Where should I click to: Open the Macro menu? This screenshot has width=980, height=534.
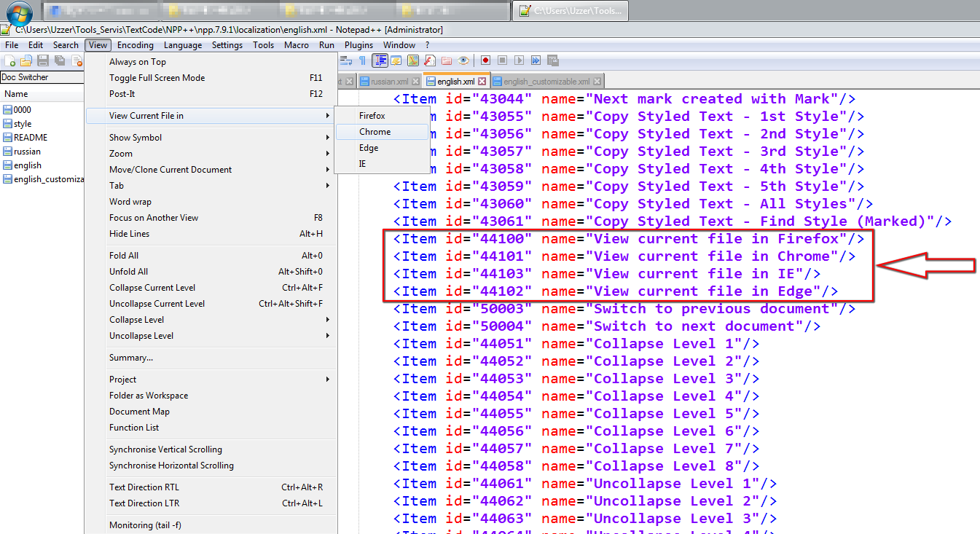point(297,45)
